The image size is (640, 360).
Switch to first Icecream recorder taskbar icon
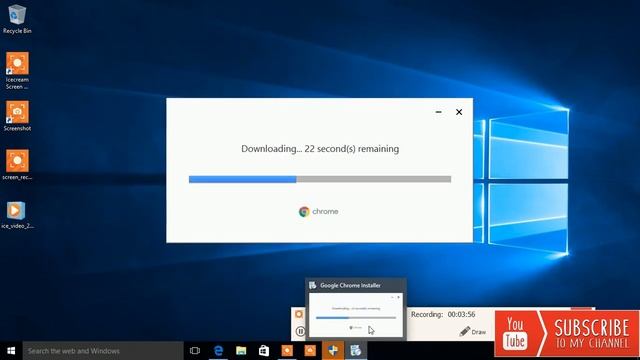287,351
